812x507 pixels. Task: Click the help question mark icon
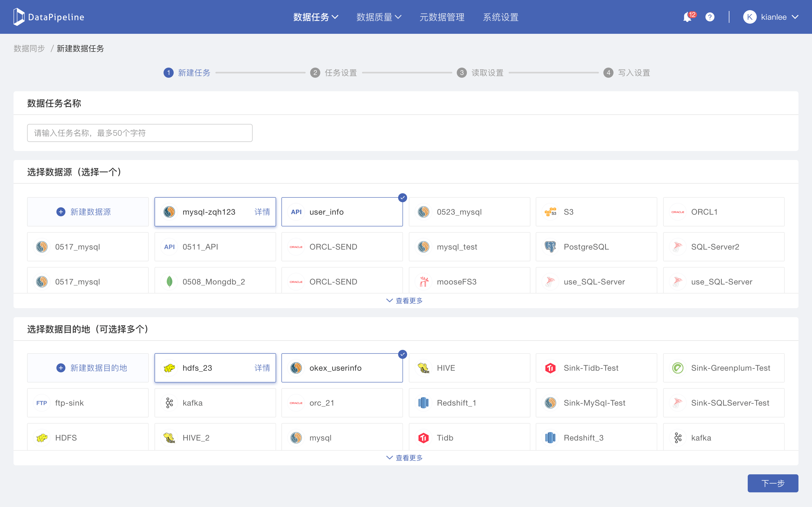(x=710, y=17)
